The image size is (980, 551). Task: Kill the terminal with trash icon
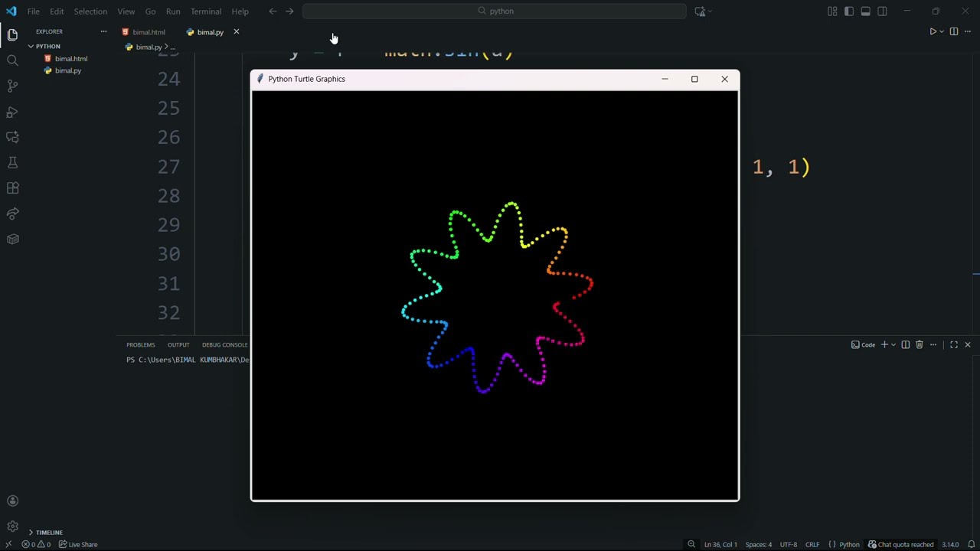pos(920,345)
